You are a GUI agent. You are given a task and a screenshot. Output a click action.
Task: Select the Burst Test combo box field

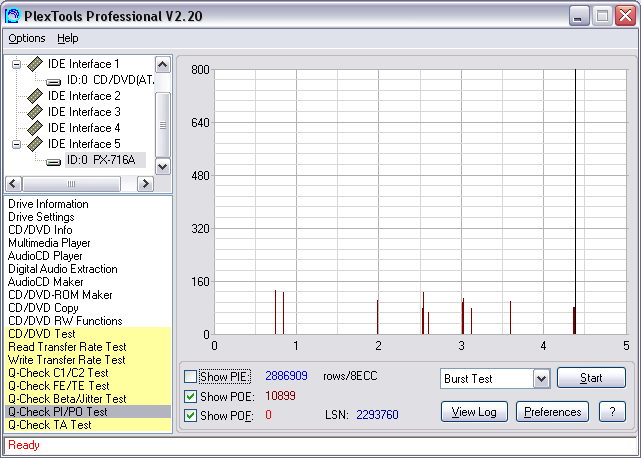[495, 379]
